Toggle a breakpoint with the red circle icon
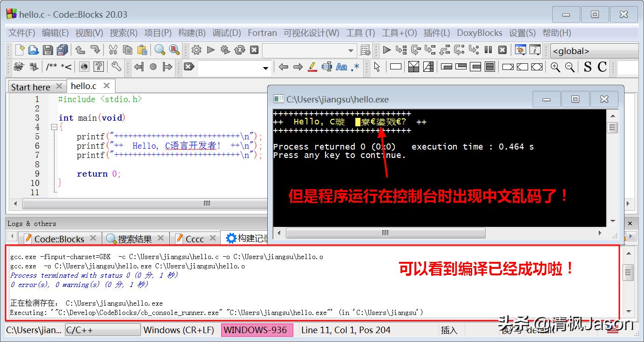This screenshot has height=342, width=644. pos(154,67)
